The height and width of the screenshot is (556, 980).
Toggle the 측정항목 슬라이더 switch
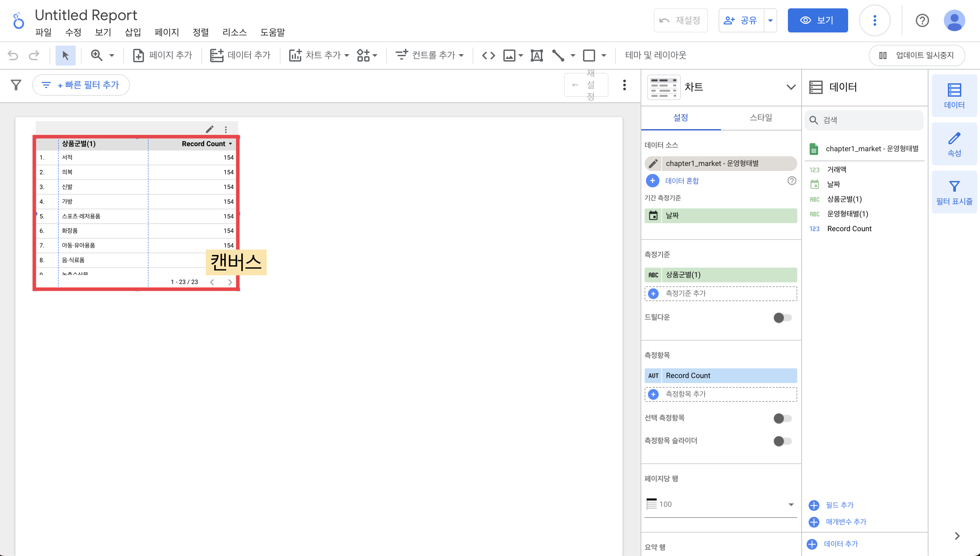coord(782,441)
